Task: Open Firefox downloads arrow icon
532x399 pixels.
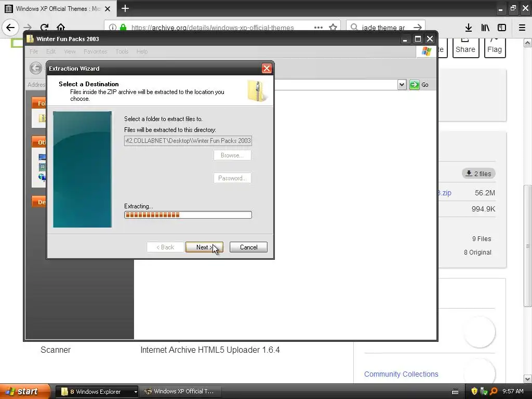Action: pyautogui.click(x=469, y=28)
